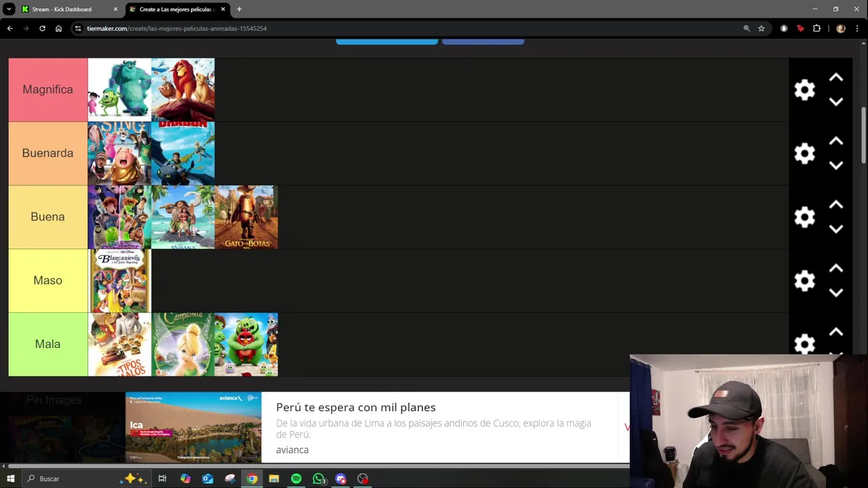Open the Extensions puzzle menu
868x488 pixels.
click(816, 28)
